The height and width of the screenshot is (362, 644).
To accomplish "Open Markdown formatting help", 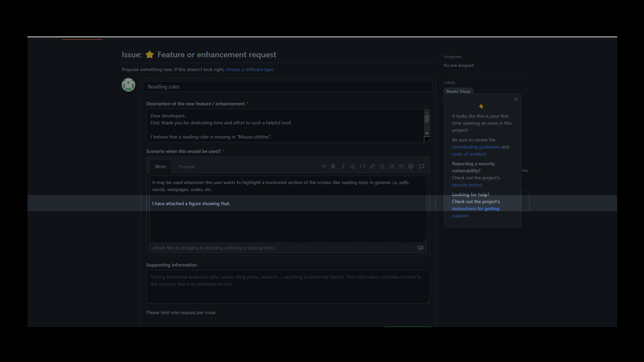I will pos(420,247).
